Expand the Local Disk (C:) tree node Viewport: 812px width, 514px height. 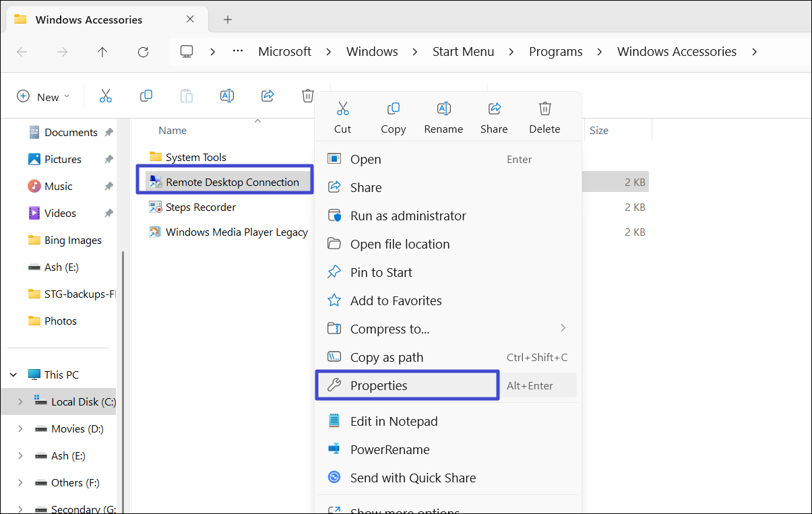(x=20, y=401)
